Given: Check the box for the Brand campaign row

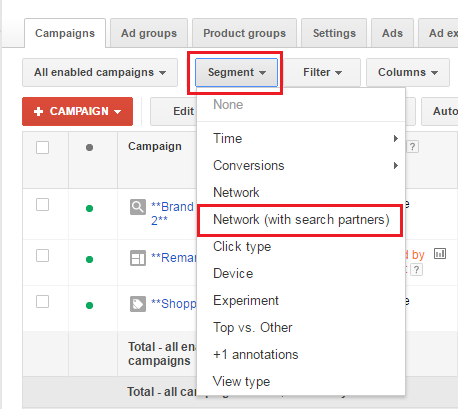Looking at the screenshot, I should pyautogui.click(x=42, y=205).
